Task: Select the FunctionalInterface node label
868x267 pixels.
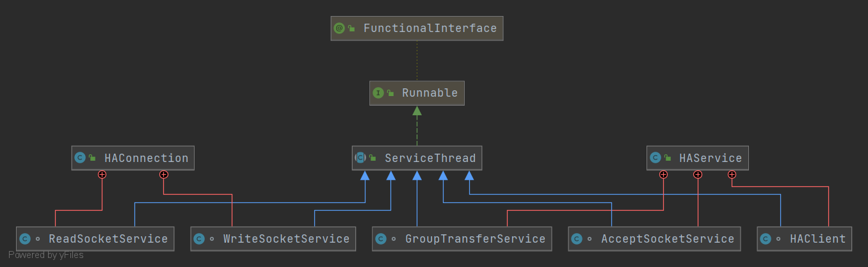Action: (430, 28)
